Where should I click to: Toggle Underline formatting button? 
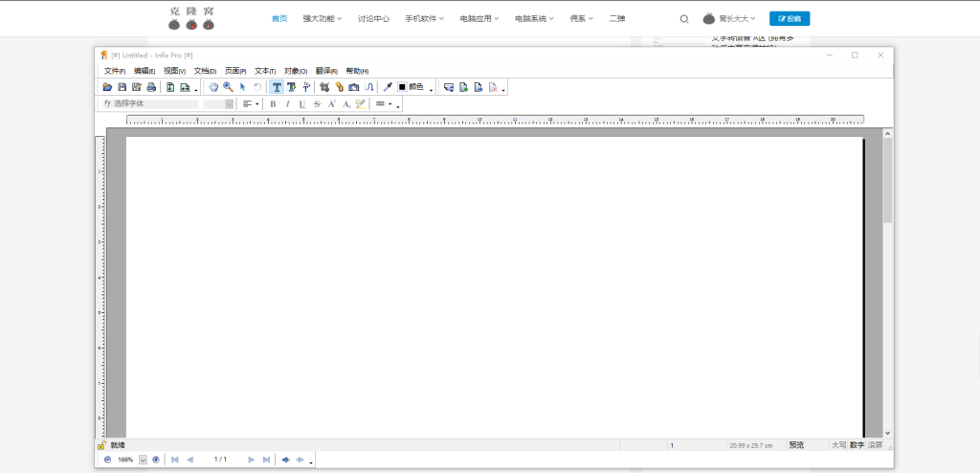(302, 103)
